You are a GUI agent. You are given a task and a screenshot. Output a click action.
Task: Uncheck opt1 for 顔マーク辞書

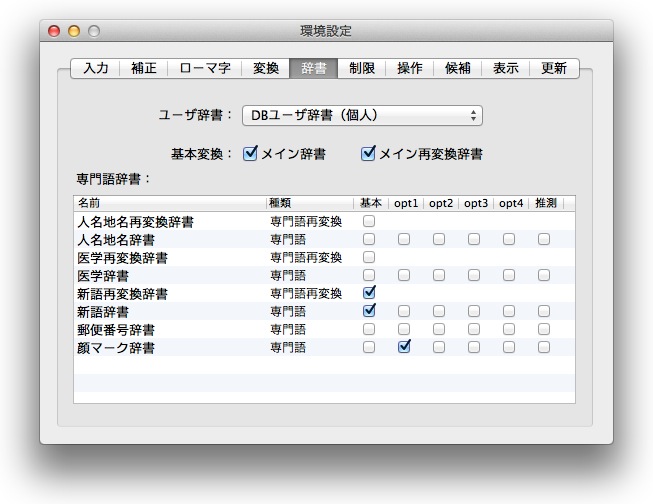coord(404,347)
